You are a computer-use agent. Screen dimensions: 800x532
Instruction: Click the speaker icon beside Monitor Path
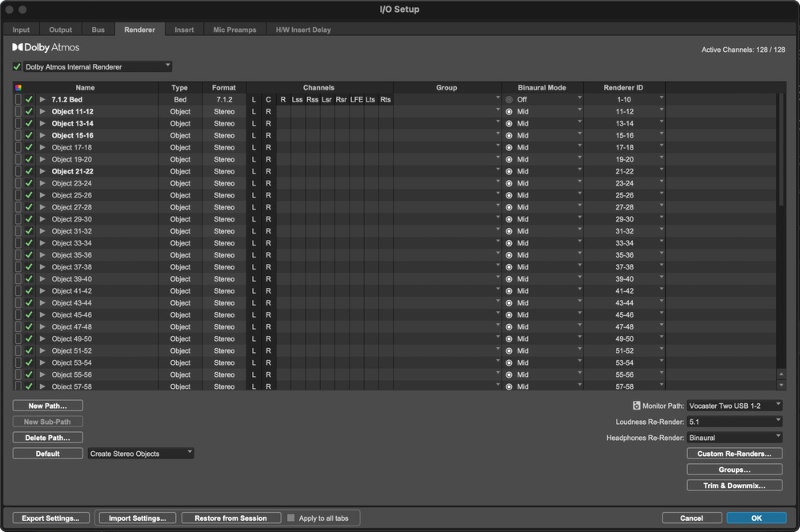pyautogui.click(x=637, y=406)
